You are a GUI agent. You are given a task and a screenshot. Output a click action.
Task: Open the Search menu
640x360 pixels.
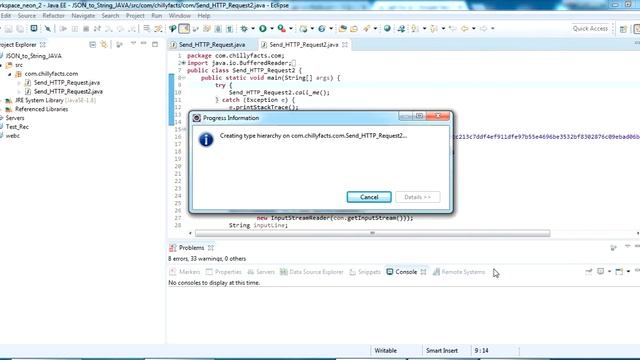point(110,16)
